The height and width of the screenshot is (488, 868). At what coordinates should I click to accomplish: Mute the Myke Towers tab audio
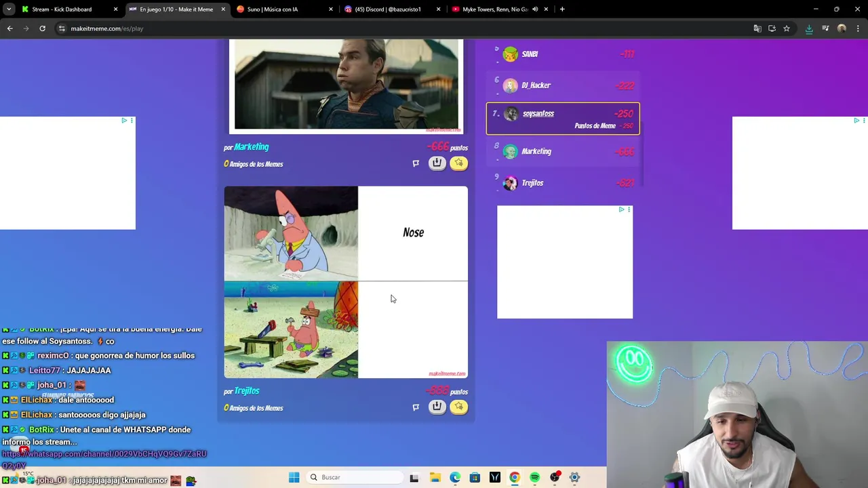coord(535,9)
